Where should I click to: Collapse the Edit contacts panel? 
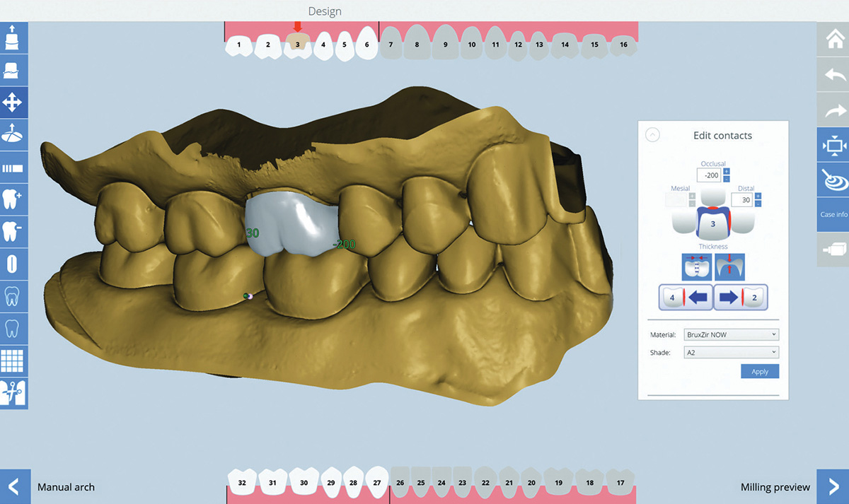coord(653,134)
